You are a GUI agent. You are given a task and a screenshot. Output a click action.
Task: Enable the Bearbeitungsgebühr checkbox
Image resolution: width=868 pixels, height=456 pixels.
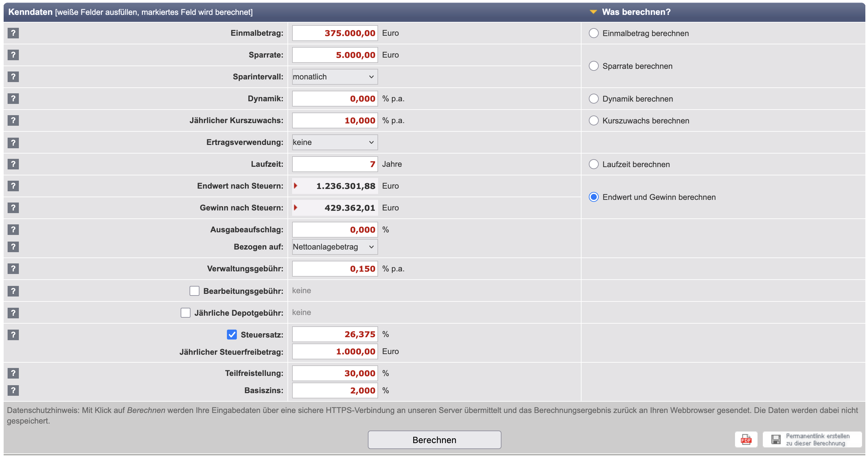tap(195, 291)
